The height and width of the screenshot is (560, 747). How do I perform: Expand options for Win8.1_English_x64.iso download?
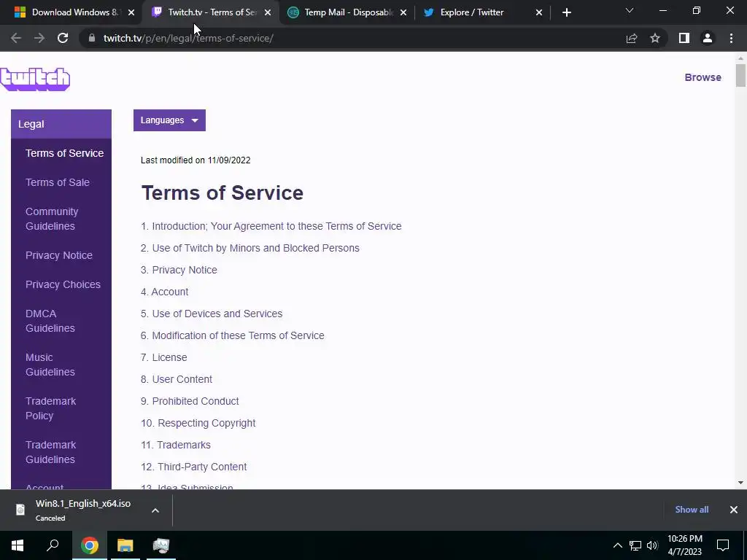[155, 510]
